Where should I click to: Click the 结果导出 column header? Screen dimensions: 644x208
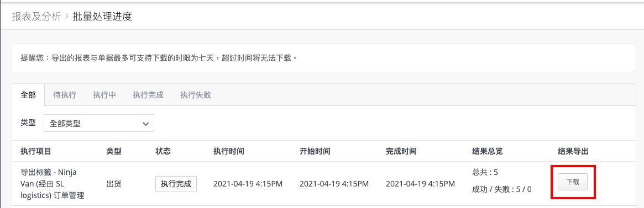573,151
